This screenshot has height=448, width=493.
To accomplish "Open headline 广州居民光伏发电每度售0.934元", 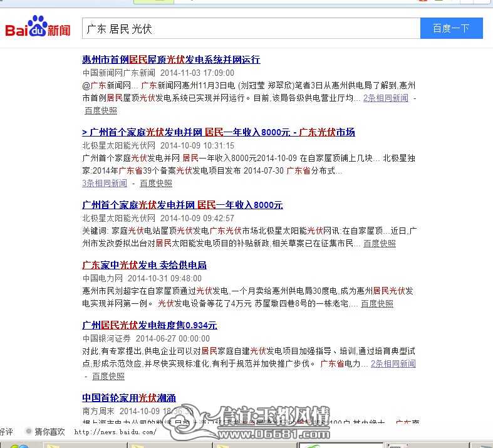I will click(x=150, y=325).
